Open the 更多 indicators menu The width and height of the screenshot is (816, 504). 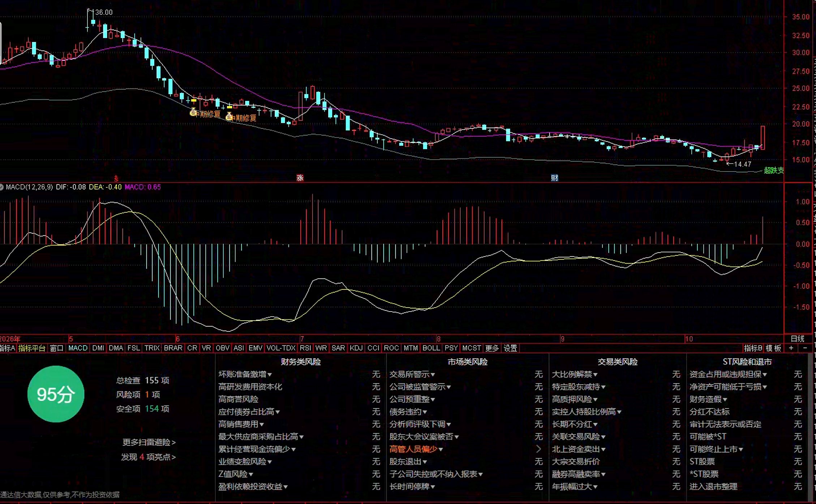(492, 348)
